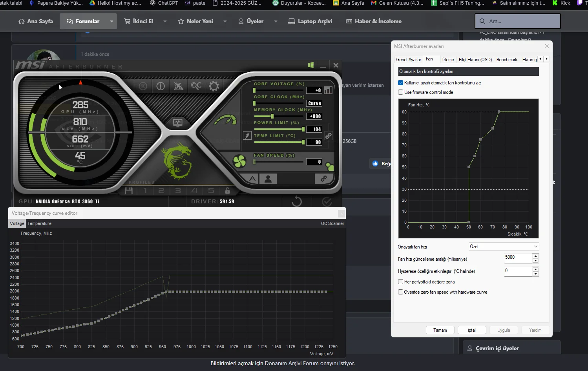
Task: Expand the Forumlar menu arrow
Action: coord(111,21)
